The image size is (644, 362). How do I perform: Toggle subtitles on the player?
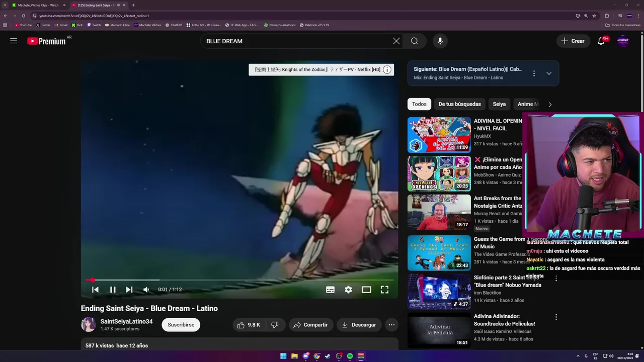point(330,290)
